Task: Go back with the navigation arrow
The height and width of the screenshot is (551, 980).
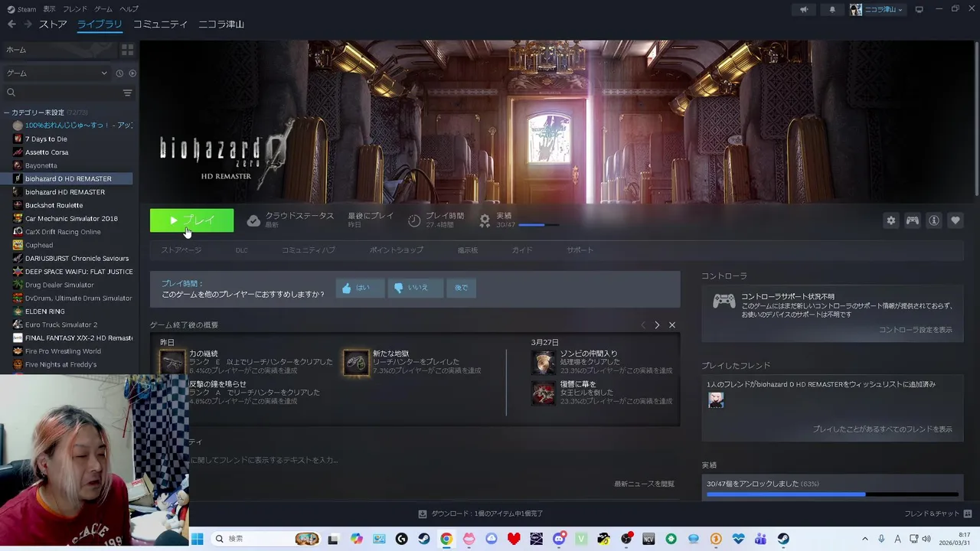Action: pyautogui.click(x=11, y=24)
